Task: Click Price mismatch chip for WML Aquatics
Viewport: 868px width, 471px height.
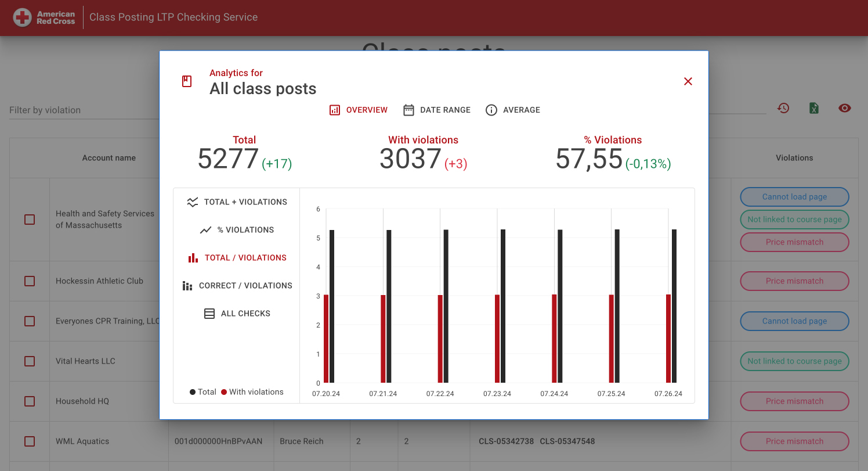Action: point(794,441)
